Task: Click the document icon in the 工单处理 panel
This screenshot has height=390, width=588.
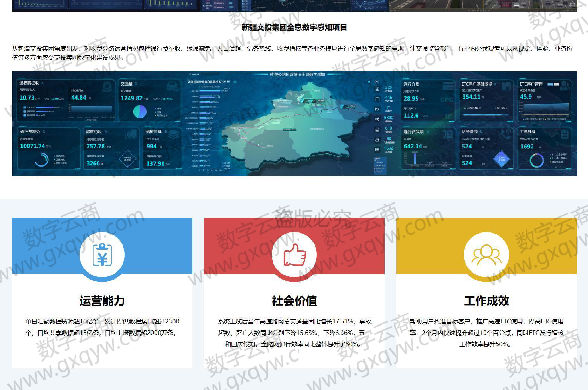Action: 565,134
